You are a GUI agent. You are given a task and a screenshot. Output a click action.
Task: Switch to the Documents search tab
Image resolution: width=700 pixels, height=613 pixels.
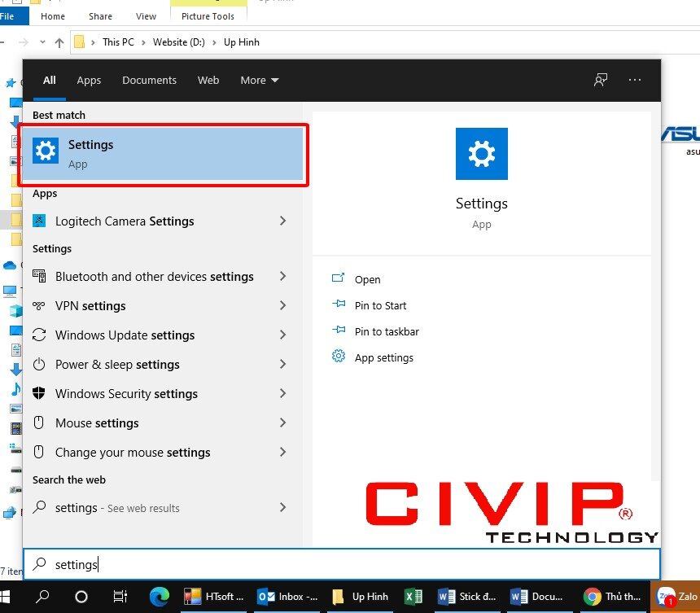[x=149, y=81]
